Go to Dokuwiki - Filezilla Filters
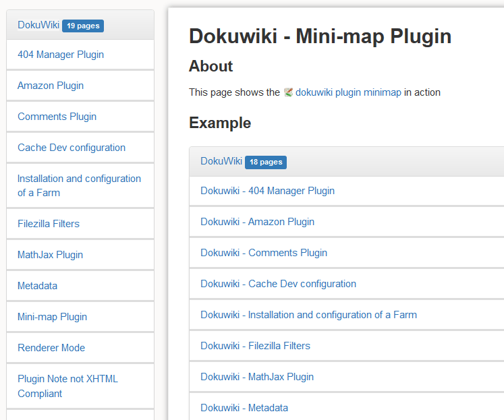This screenshot has height=420, width=504. (x=256, y=346)
